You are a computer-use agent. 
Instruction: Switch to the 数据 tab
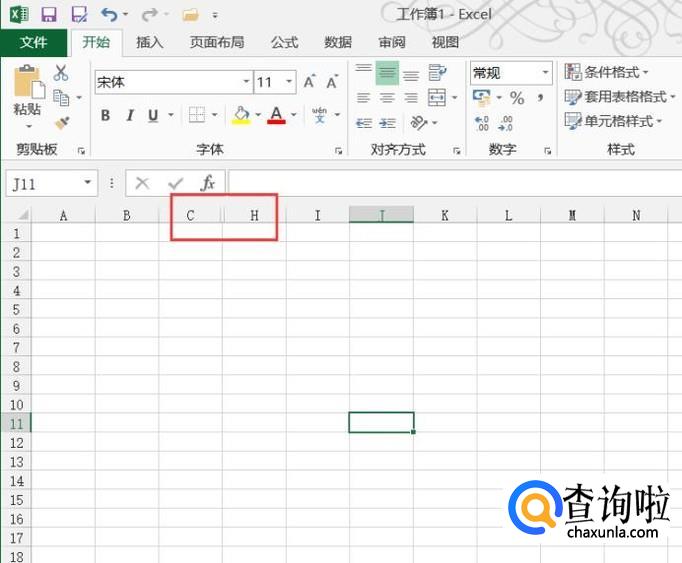click(x=338, y=43)
